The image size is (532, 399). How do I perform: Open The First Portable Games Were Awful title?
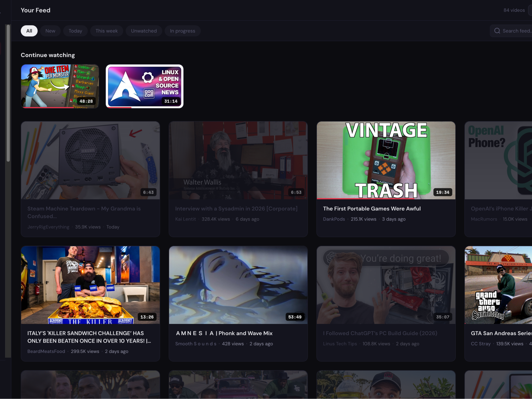tap(372, 209)
